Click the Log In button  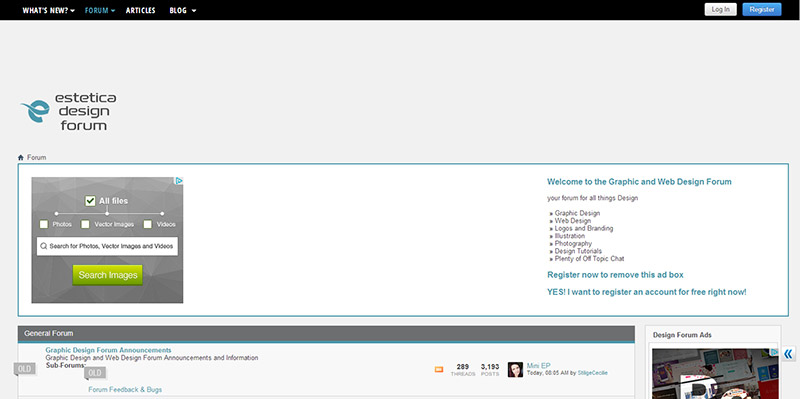coord(720,9)
